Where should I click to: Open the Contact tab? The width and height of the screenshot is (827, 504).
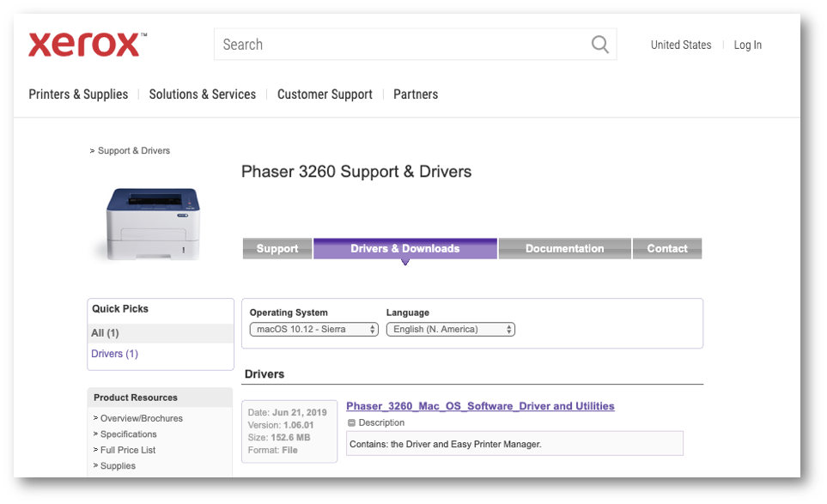(667, 248)
